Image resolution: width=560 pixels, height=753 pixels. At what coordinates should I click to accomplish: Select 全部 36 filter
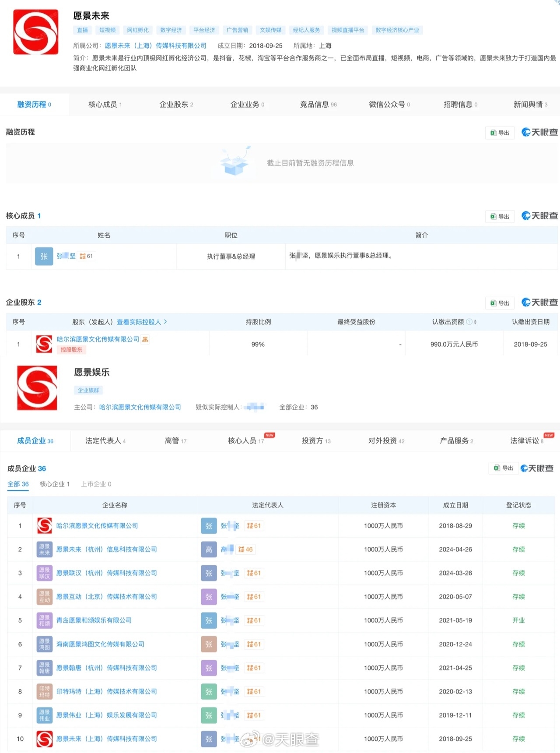pos(18,484)
